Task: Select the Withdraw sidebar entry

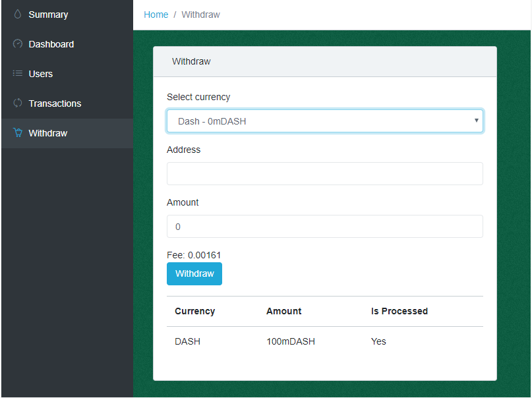Action: pyautogui.click(x=67, y=133)
